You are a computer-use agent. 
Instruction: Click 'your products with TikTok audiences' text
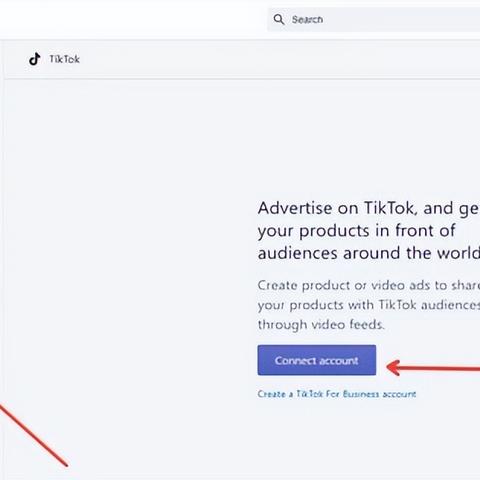click(369, 305)
